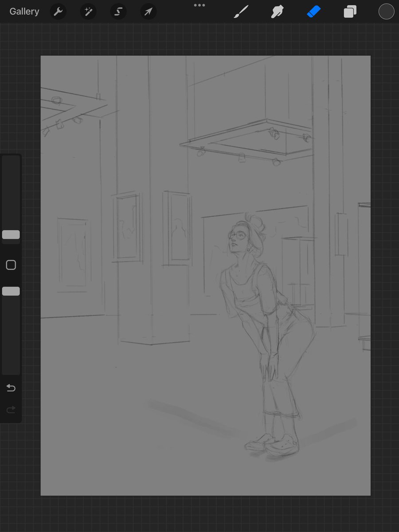Redo the last undone action
Viewport: 399px width, 532px height.
tap(11, 410)
